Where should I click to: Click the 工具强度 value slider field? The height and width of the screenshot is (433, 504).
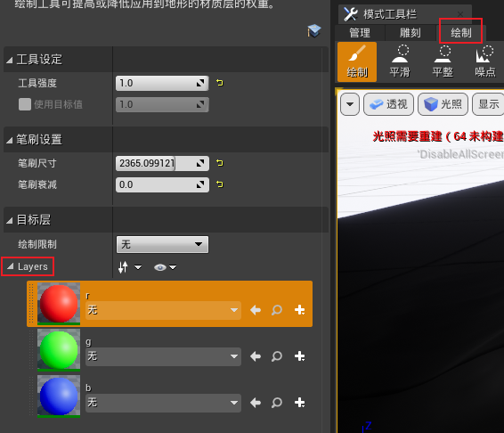(x=162, y=84)
